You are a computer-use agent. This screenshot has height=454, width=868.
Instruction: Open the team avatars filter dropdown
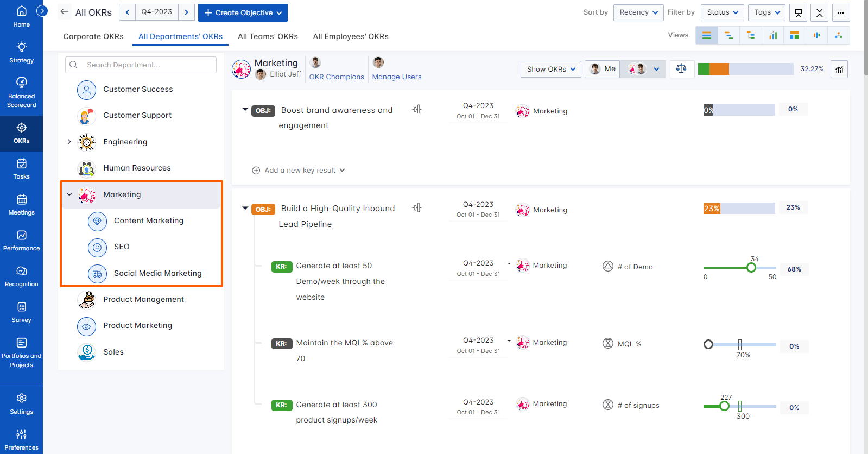coord(643,69)
